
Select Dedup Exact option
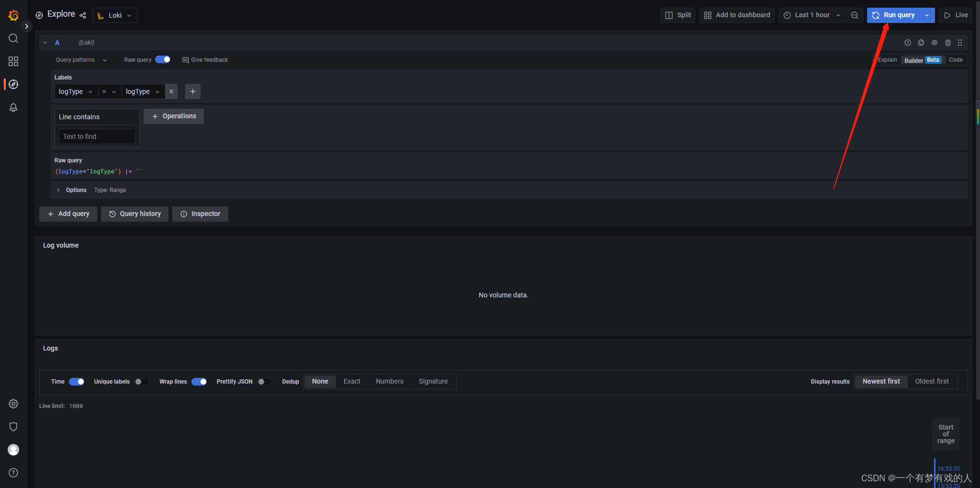point(352,382)
